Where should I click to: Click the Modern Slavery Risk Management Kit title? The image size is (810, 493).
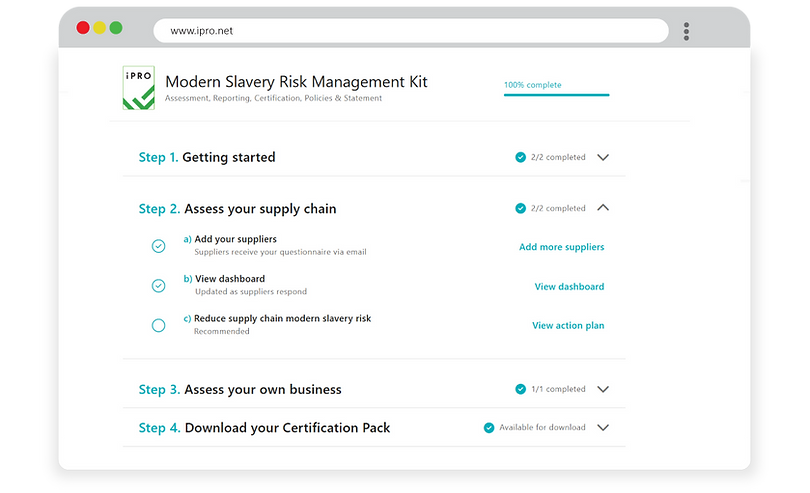(x=296, y=82)
